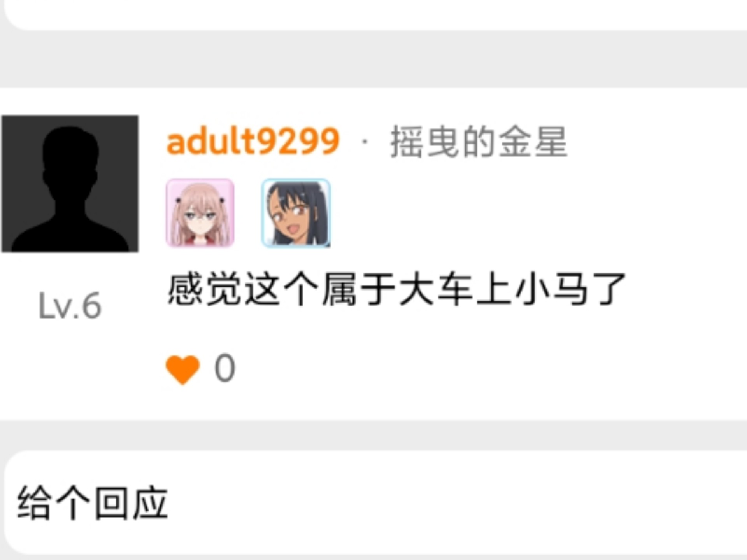
Task: Click the characters 金星 in the title
Action: 532,142
